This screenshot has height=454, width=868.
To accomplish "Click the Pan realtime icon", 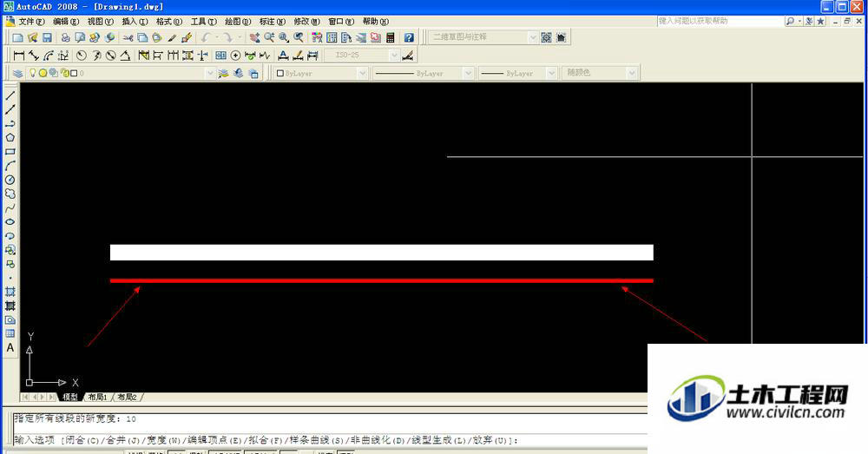I will click(254, 37).
